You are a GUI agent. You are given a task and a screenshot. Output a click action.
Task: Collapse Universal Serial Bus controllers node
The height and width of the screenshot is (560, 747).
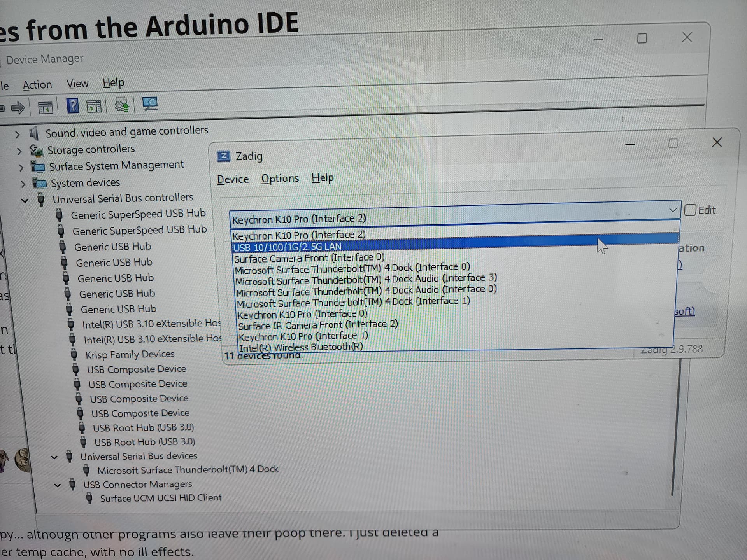coord(25,201)
